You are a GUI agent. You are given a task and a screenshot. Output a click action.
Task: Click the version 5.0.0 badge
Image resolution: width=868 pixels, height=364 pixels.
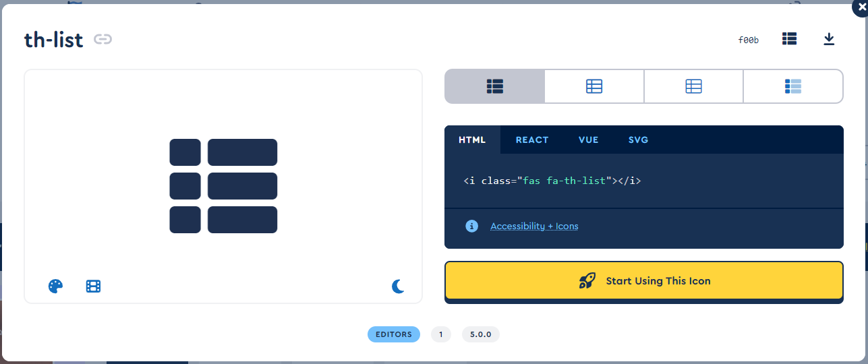pyautogui.click(x=481, y=334)
